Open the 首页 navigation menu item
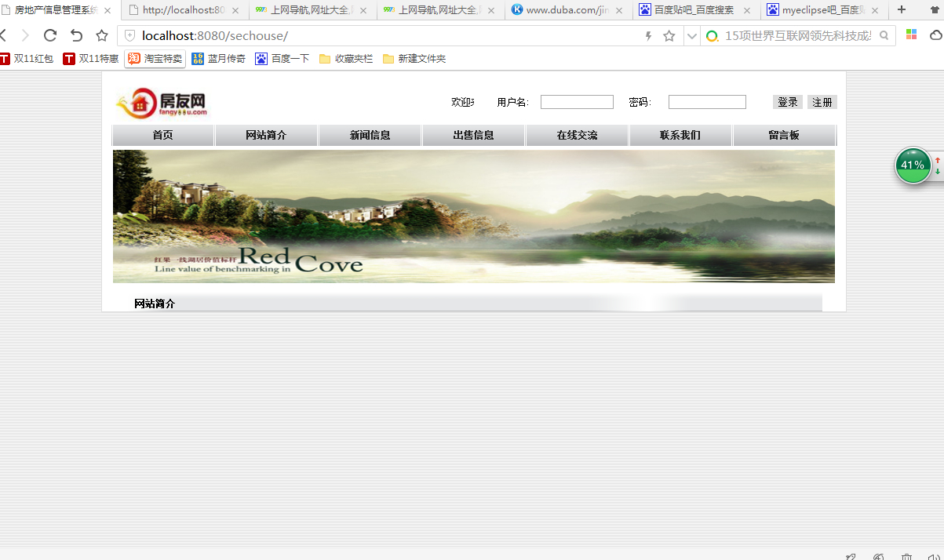This screenshot has height=560, width=944. [163, 136]
